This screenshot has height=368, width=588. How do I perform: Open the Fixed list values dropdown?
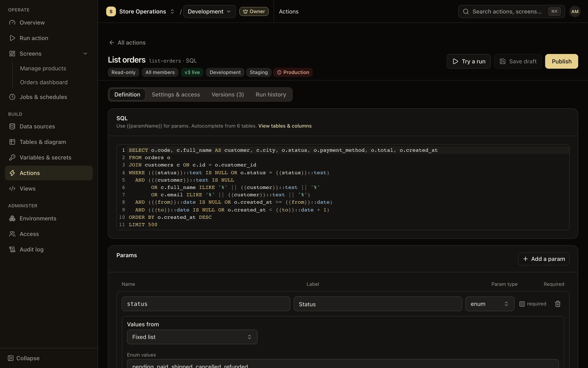pyautogui.click(x=192, y=337)
